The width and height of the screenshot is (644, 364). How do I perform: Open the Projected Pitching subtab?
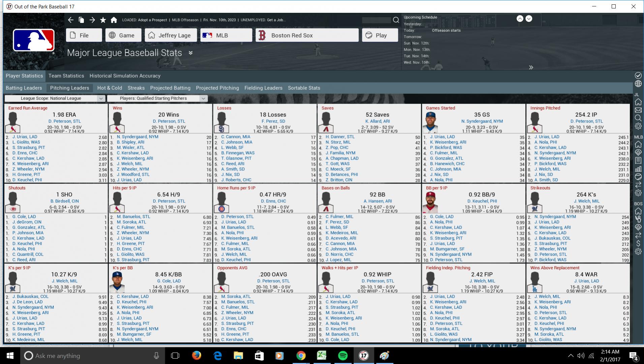coord(217,88)
